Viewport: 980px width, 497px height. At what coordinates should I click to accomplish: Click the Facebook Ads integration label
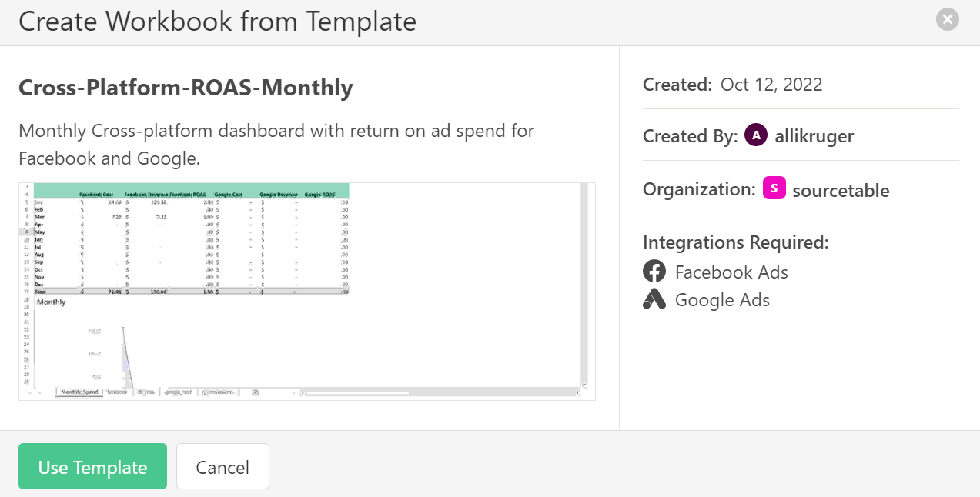(x=731, y=272)
